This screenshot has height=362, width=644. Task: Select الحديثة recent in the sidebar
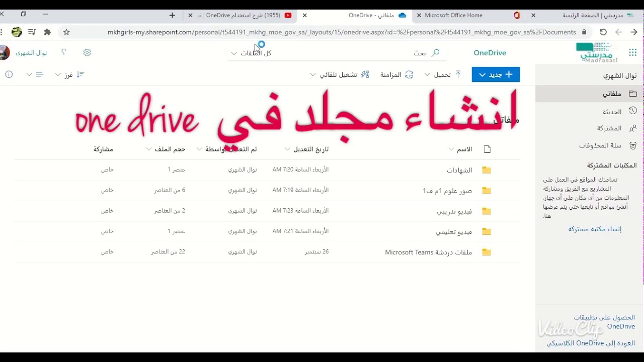coord(590,111)
